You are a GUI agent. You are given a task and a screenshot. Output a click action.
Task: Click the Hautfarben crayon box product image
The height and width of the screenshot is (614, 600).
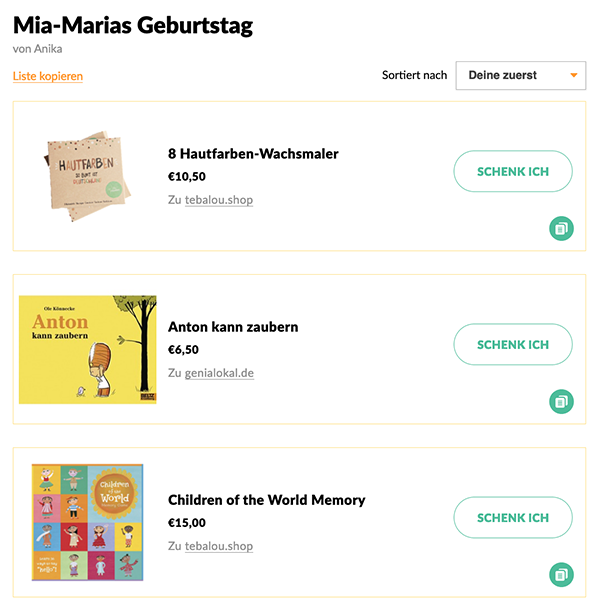tap(87, 176)
